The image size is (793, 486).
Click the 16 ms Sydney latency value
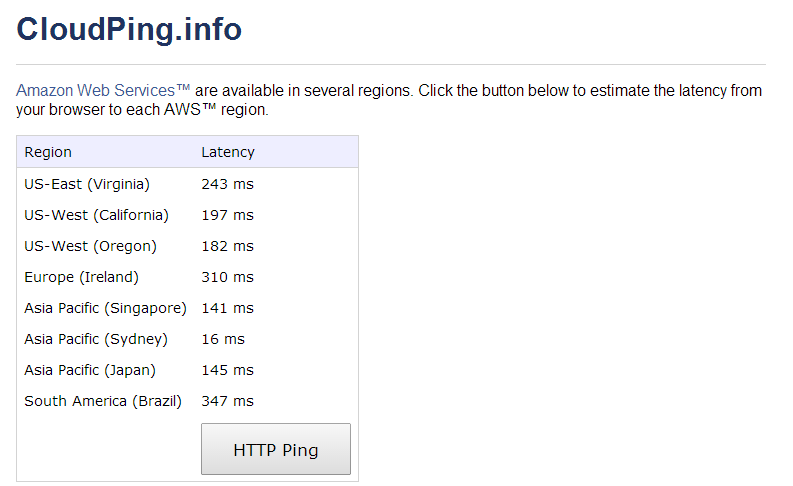pyautogui.click(x=223, y=339)
